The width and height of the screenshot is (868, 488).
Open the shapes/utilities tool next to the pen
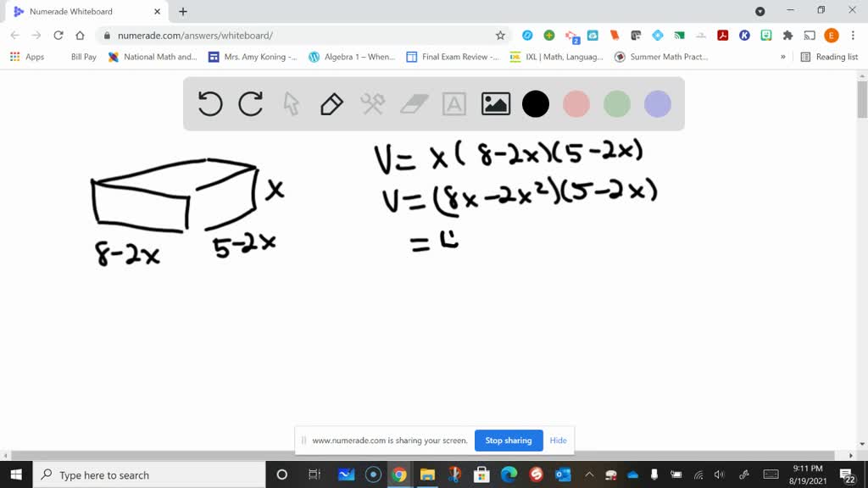pyautogui.click(x=373, y=103)
